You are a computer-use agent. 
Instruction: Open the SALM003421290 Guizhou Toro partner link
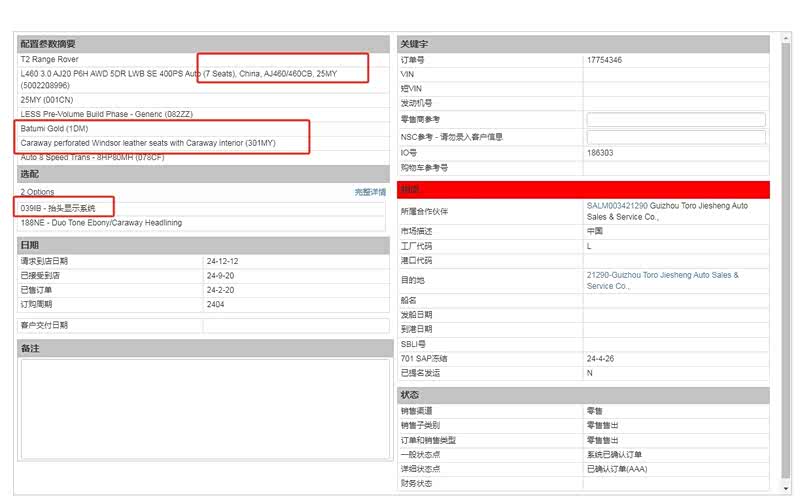pos(666,210)
